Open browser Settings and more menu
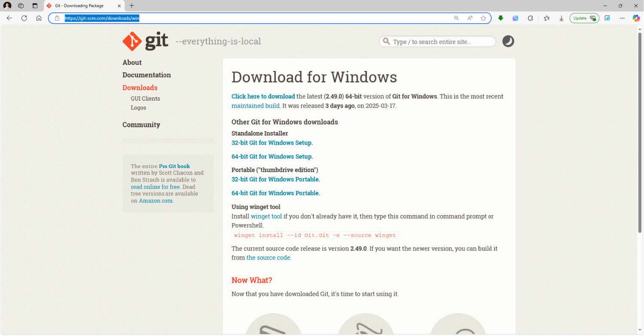 click(x=622, y=18)
